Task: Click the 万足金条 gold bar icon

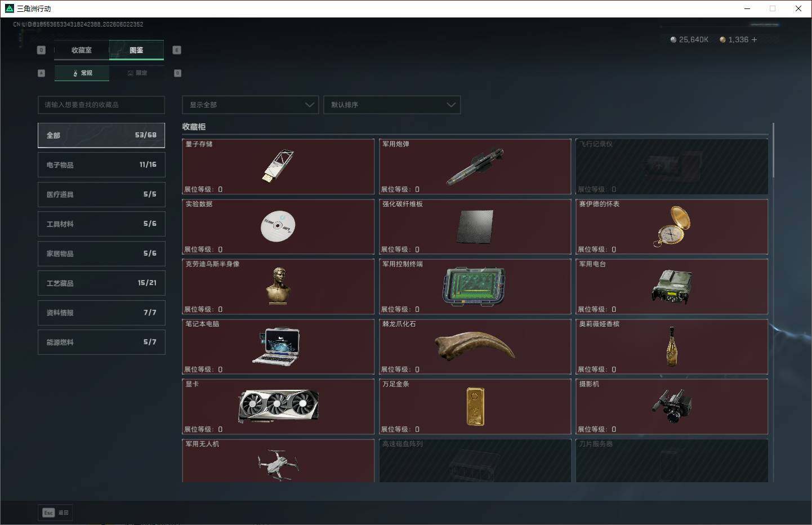Action: [475, 406]
